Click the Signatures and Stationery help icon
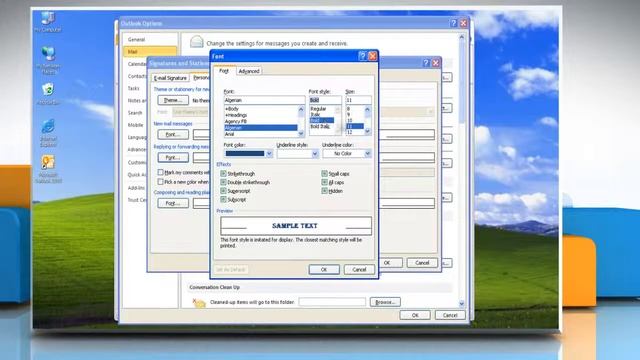Screen dimensions: 640x360 426,63
